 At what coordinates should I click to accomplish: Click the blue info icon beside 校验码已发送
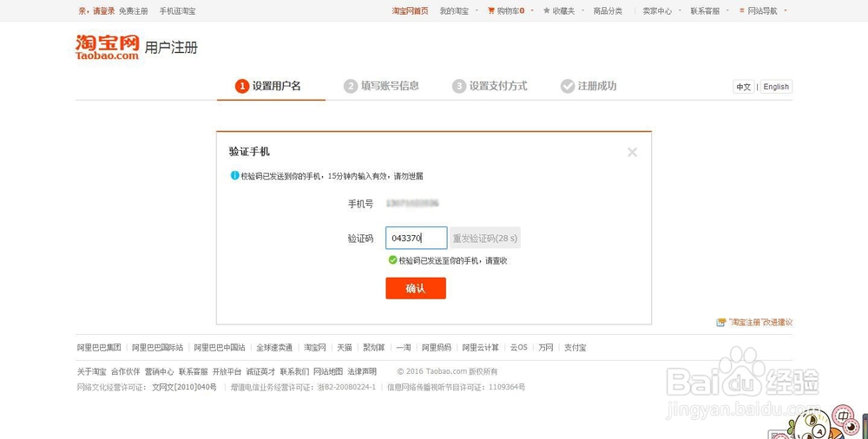pyautogui.click(x=234, y=175)
